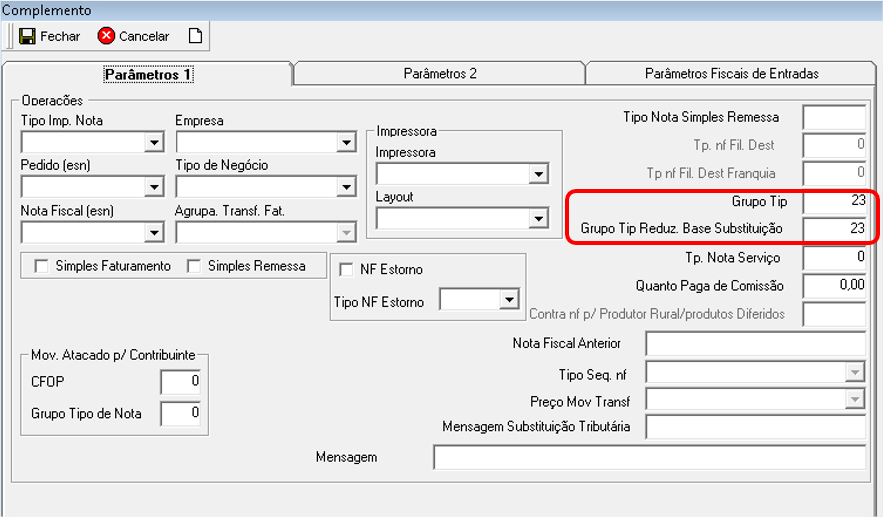This screenshot has width=883, height=517.
Task: Switch to the Parâmetros 1 tab
Action: point(148,74)
